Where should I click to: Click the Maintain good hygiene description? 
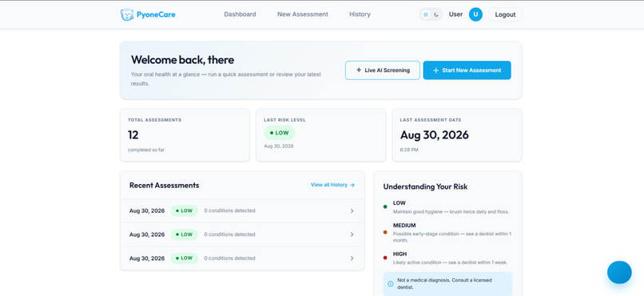tap(451, 212)
